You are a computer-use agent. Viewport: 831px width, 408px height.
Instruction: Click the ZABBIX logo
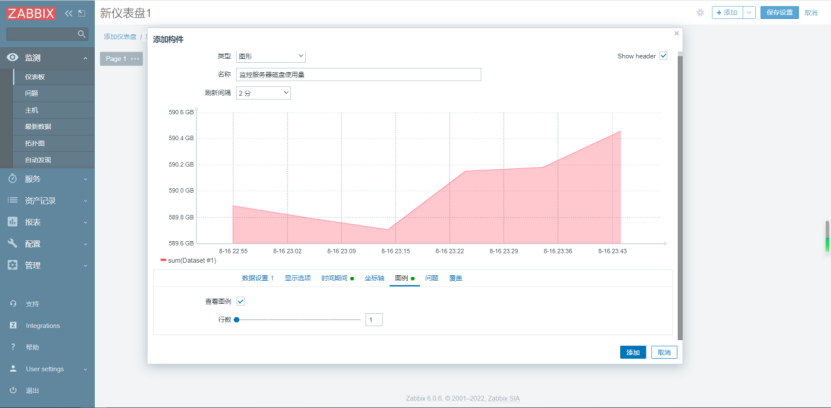31,13
